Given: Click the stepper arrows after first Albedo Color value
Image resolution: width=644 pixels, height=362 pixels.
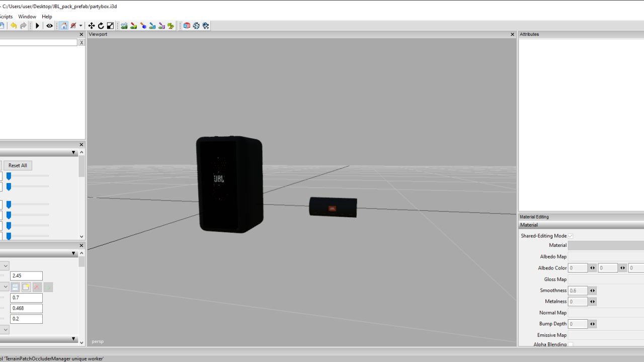Looking at the screenshot, I should (592, 268).
